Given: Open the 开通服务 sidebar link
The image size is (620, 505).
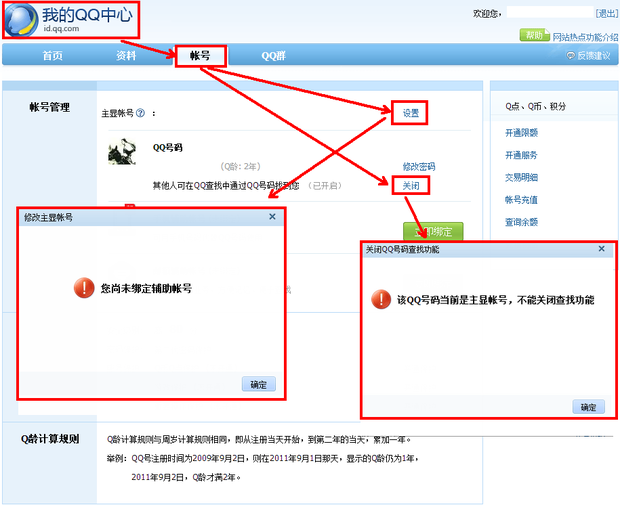Looking at the screenshot, I should (x=521, y=155).
